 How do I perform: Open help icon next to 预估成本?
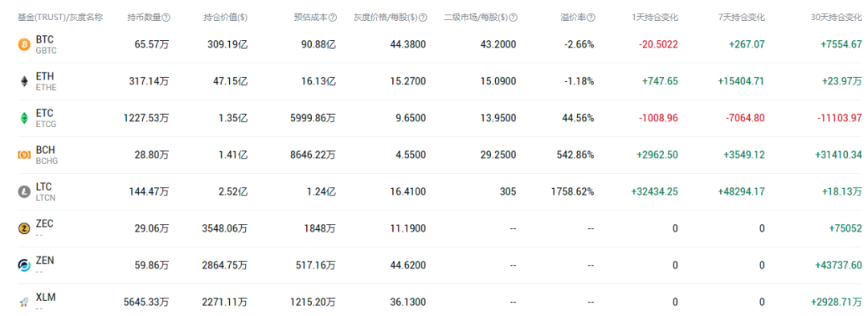[333, 18]
